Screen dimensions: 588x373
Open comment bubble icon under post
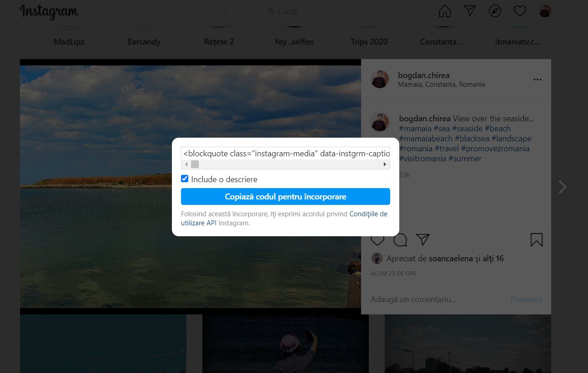point(400,240)
